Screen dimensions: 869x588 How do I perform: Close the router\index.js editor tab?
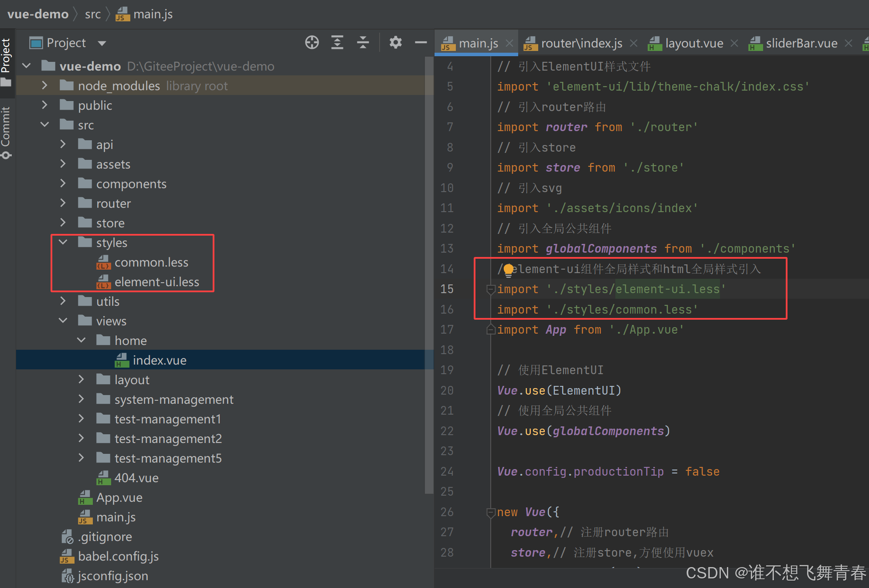click(x=634, y=43)
